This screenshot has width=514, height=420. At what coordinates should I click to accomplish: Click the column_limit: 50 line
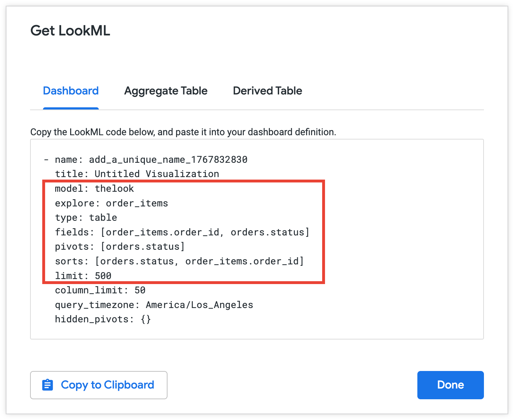[100, 290]
